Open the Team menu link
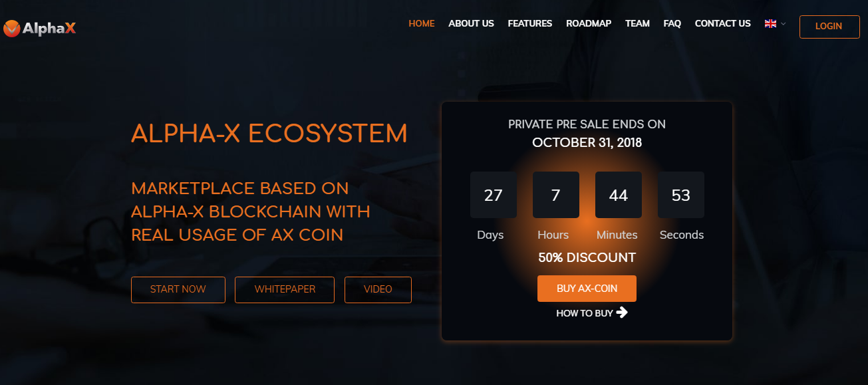The width and height of the screenshot is (868, 385). (x=637, y=23)
